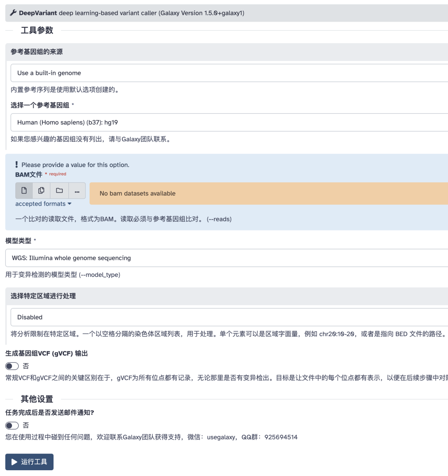
Task: Click the No bam datasets available field
Action: tap(269, 193)
